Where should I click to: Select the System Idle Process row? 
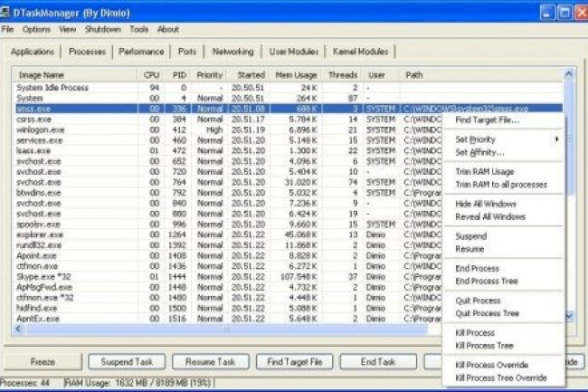click(289, 88)
